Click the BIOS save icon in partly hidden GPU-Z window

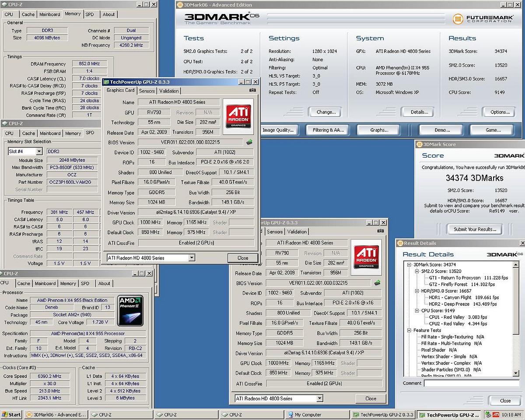pos(377,283)
